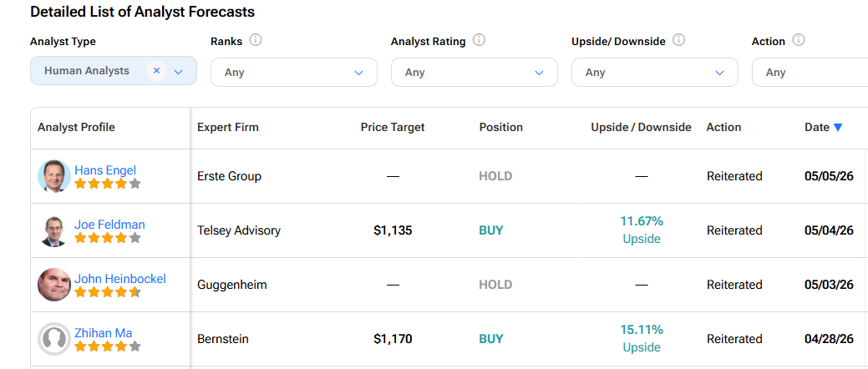Open the Ranks dropdown
868x369 pixels.
coord(294,73)
